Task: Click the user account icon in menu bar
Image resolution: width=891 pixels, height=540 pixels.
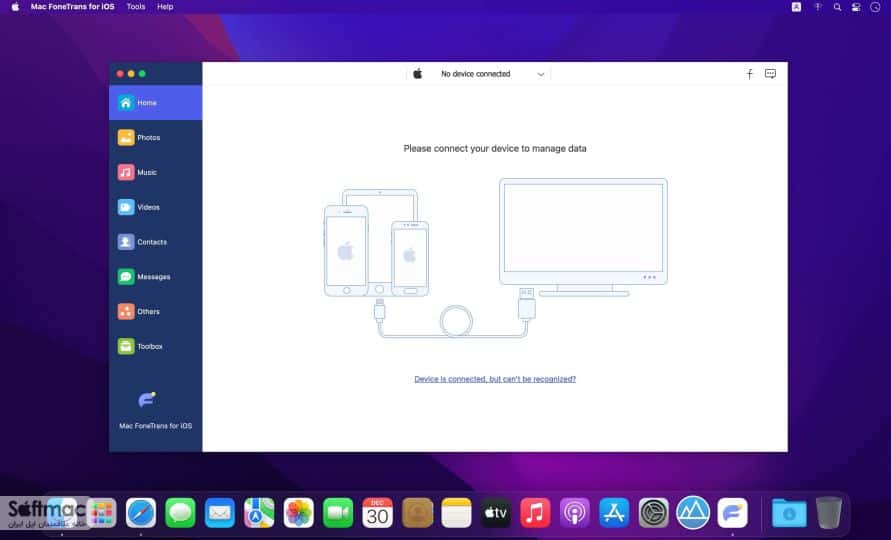Action: tap(797, 7)
